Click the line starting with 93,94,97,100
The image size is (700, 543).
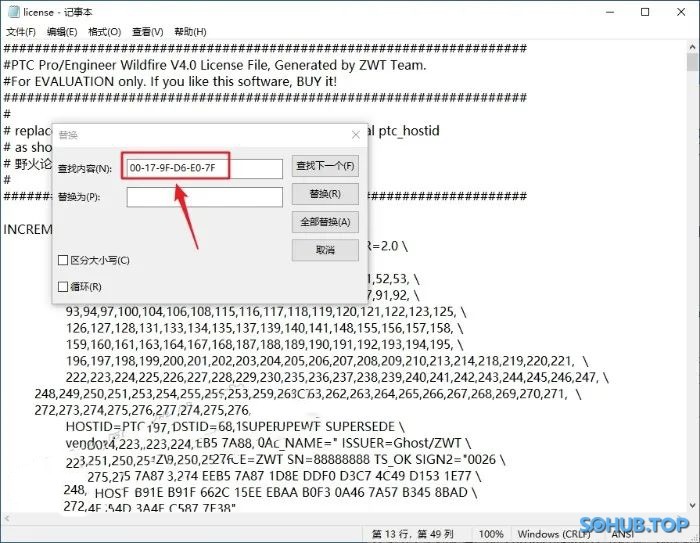[266, 311]
